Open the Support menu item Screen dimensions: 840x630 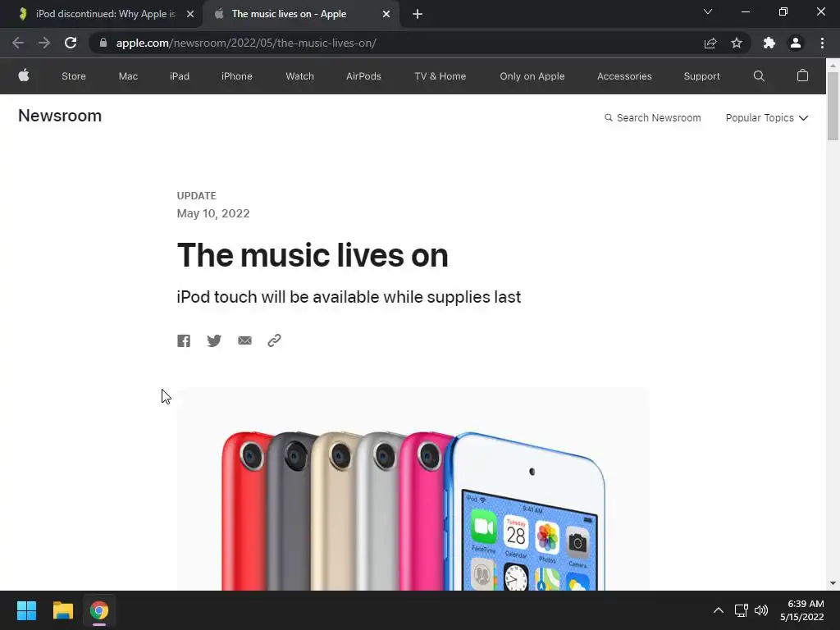pos(701,76)
